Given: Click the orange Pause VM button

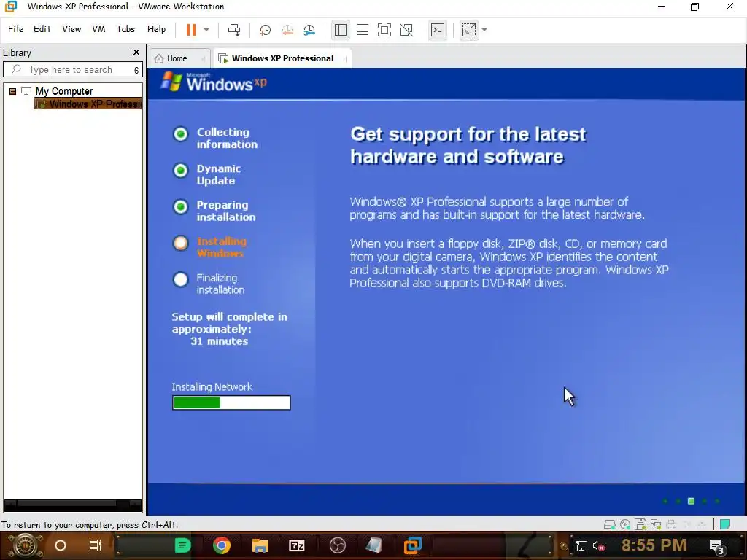Looking at the screenshot, I should coord(191,29).
